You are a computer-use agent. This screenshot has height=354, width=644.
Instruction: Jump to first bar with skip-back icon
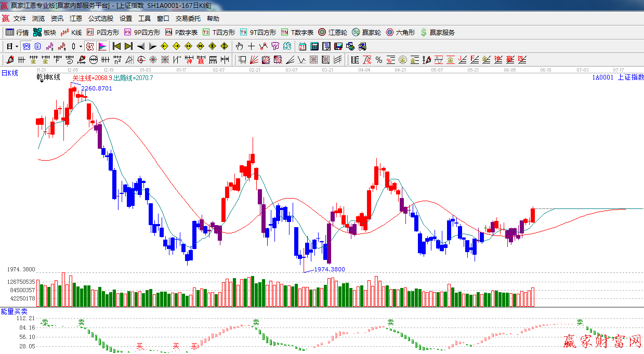coord(116,46)
